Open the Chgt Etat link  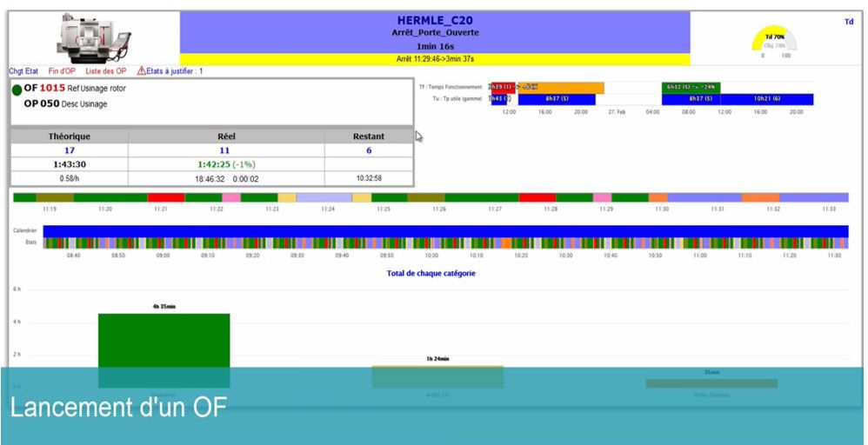pyautogui.click(x=23, y=71)
